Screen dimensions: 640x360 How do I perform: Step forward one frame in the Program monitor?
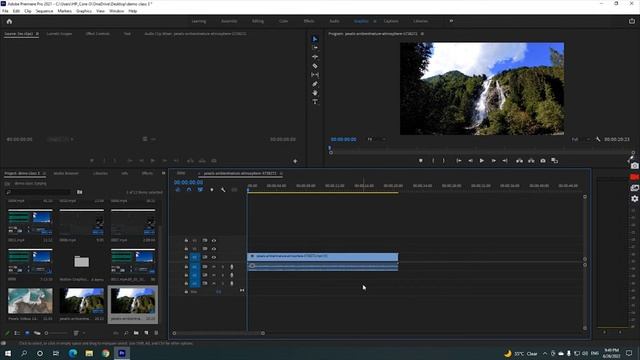tap(493, 161)
